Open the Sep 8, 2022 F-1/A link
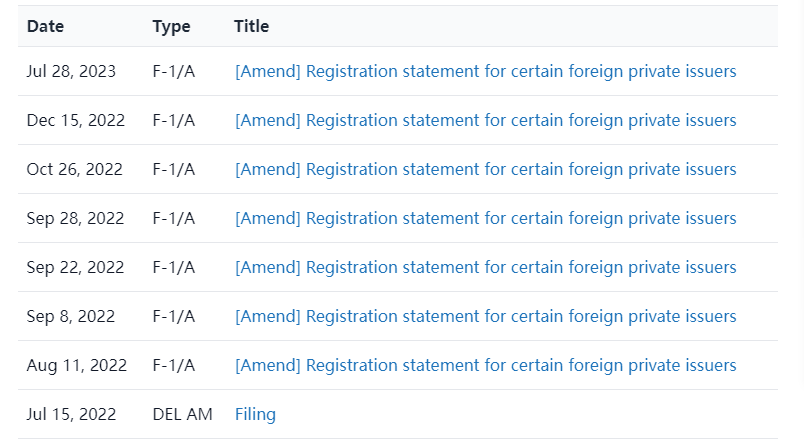 tap(486, 316)
